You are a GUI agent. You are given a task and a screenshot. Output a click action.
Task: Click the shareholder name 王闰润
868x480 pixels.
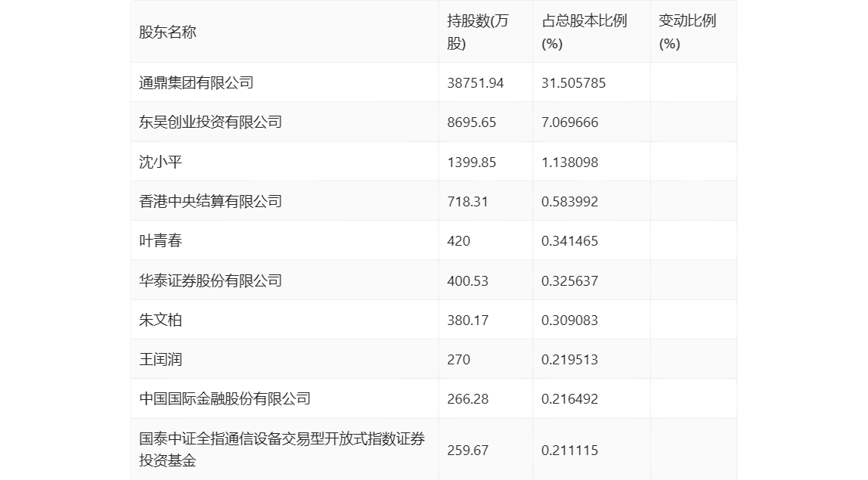tap(160, 359)
